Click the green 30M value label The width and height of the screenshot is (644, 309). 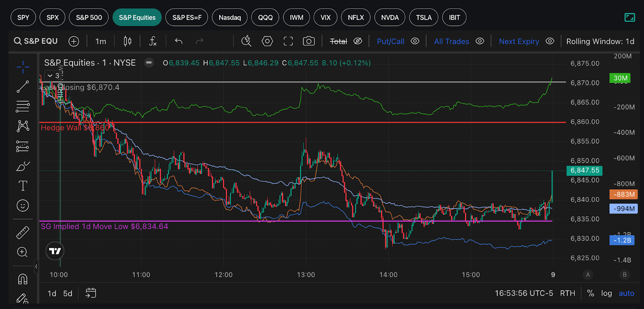click(620, 78)
